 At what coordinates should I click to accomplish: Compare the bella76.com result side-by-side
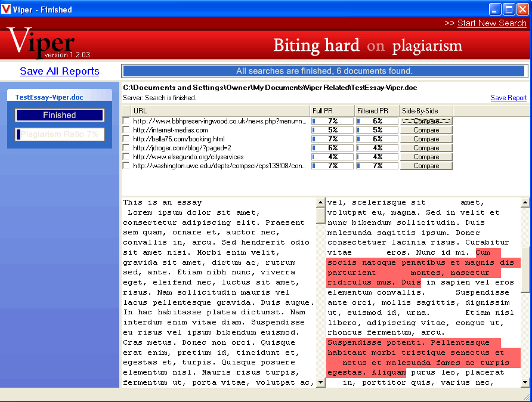coord(426,139)
